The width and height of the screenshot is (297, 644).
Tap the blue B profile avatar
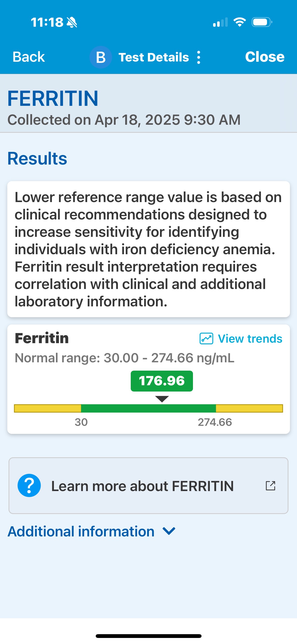click(101, 57)
